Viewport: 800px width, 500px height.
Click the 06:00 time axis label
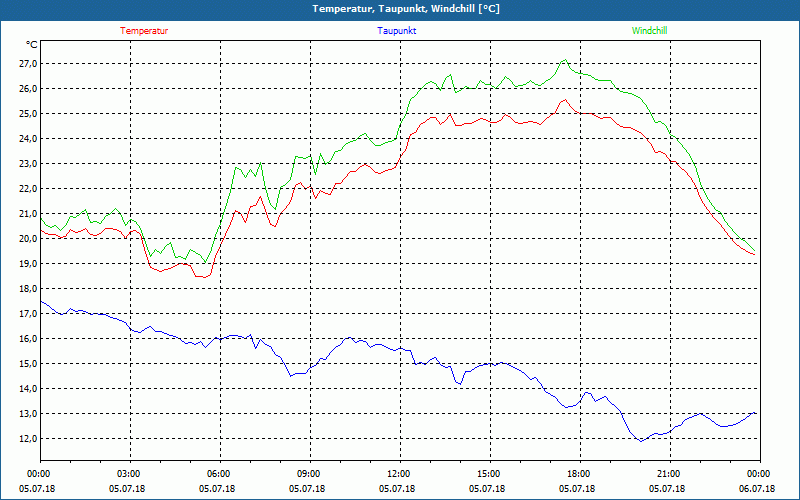[x=220, y=474]
